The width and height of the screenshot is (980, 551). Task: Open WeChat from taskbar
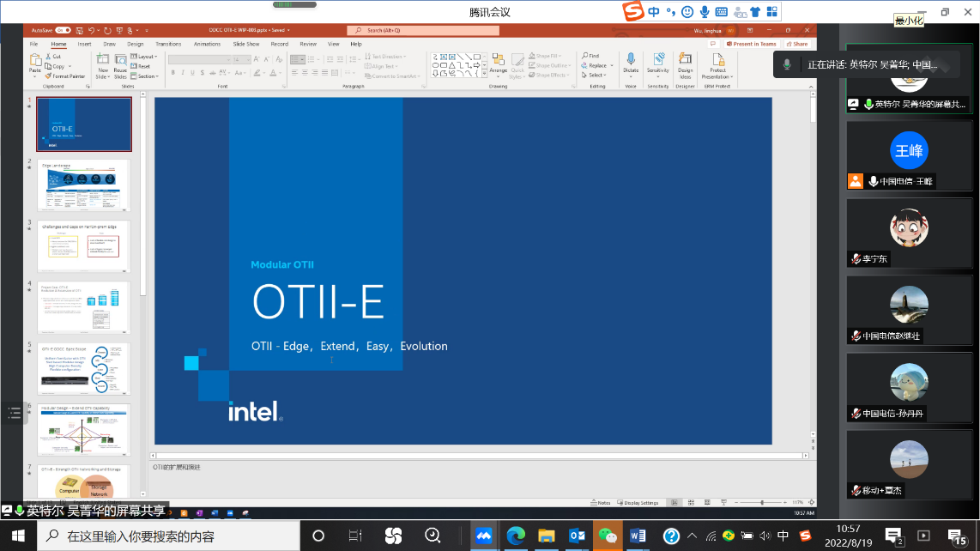click(x=608, y=536)
